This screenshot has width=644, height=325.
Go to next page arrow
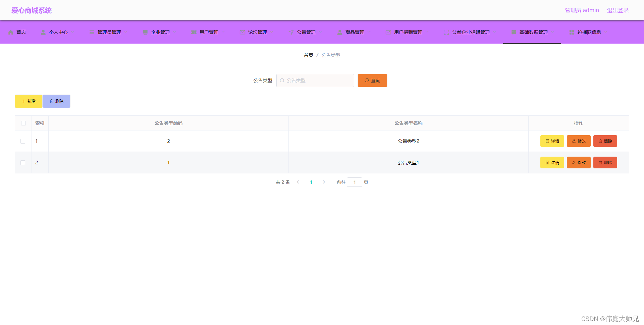(324, 182)
